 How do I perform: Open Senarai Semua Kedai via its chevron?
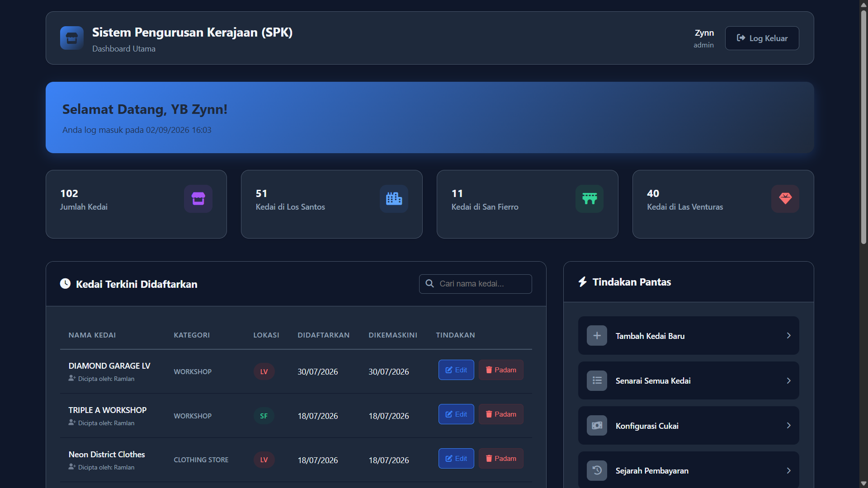788,380
